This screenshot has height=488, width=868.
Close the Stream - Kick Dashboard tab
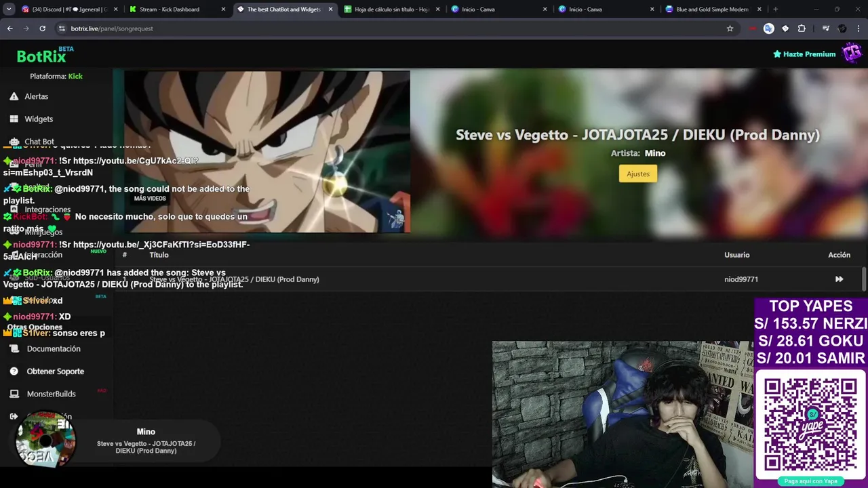tap(223, 9)
